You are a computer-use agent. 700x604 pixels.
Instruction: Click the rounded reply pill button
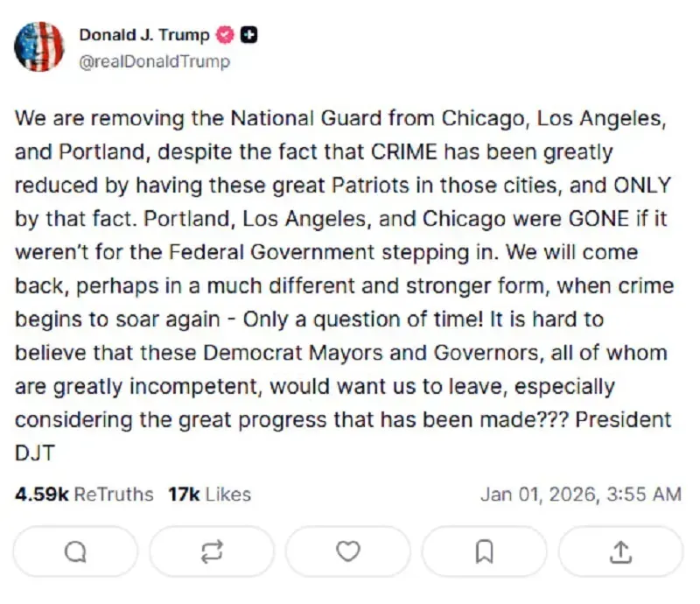coord(76,551)
